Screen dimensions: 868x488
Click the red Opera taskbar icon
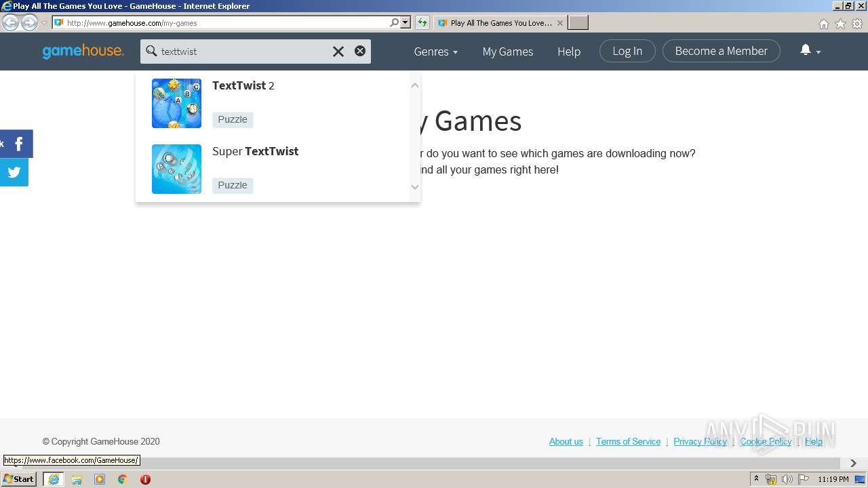pos(145,479)
